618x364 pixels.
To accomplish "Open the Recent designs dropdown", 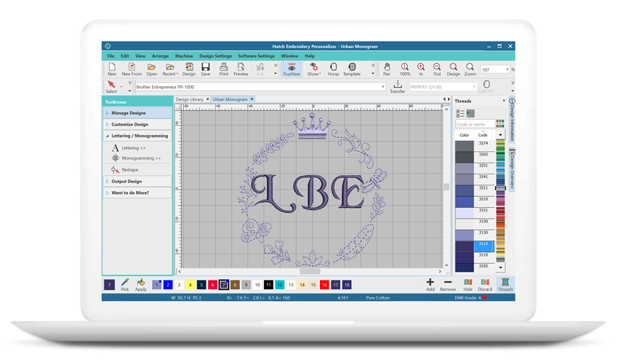I will pos(170,69).
